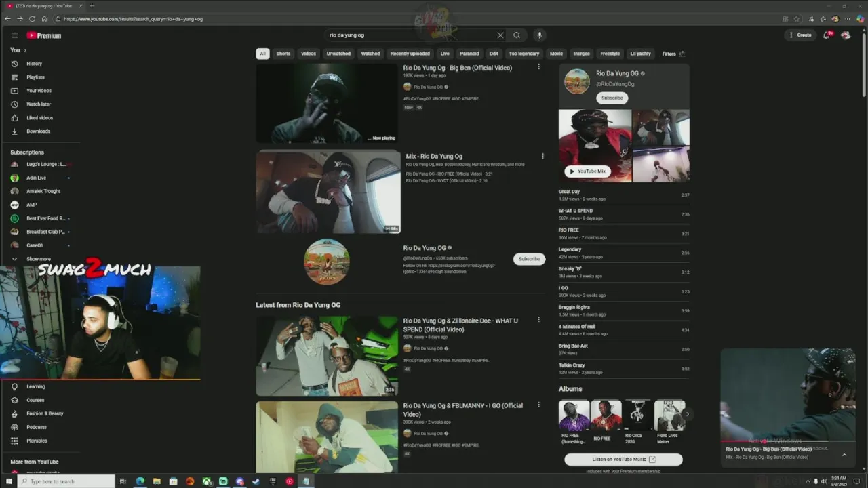Click the browser address bar URL
The image size is (868, 488).
[x=133, y=19]
